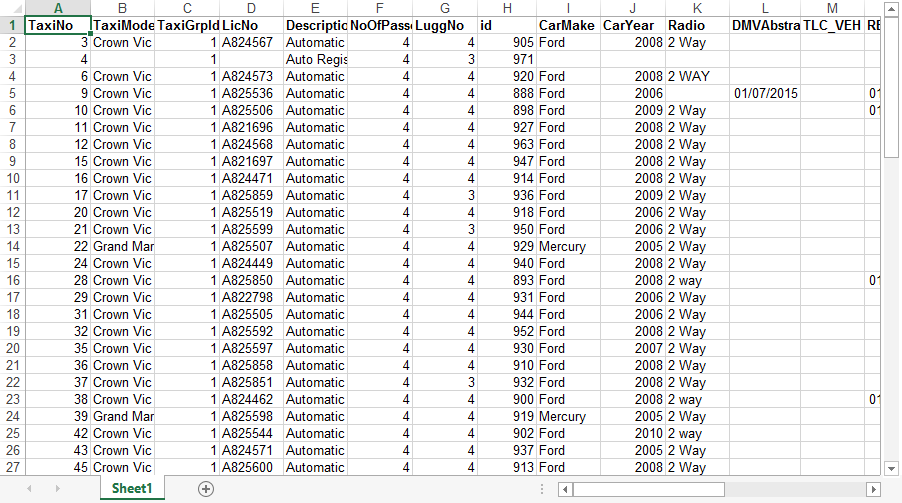Click the Select All corner triangle
902x503 pixels.
click(x=11, y=8)
